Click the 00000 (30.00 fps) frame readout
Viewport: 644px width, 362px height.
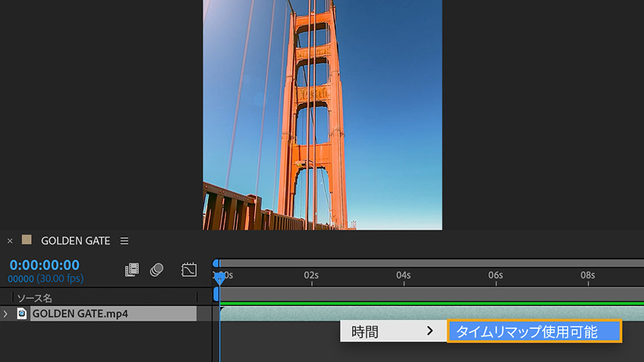tap(46, 279)
